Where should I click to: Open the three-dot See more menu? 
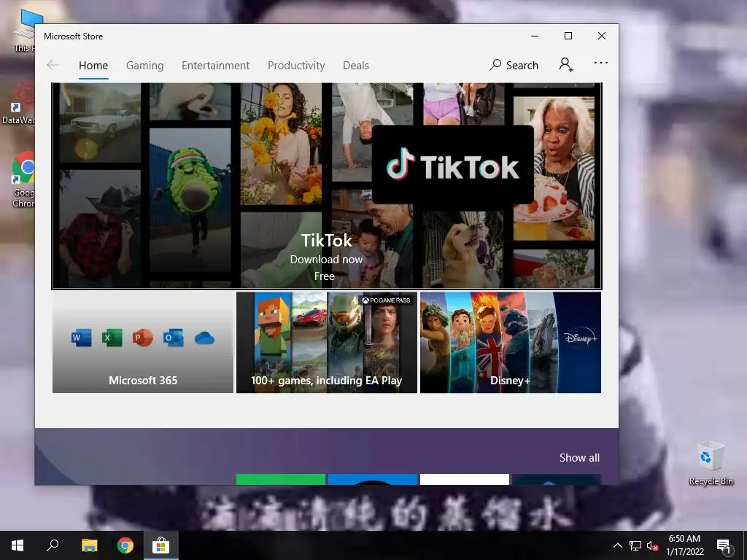tap(601, 63)
